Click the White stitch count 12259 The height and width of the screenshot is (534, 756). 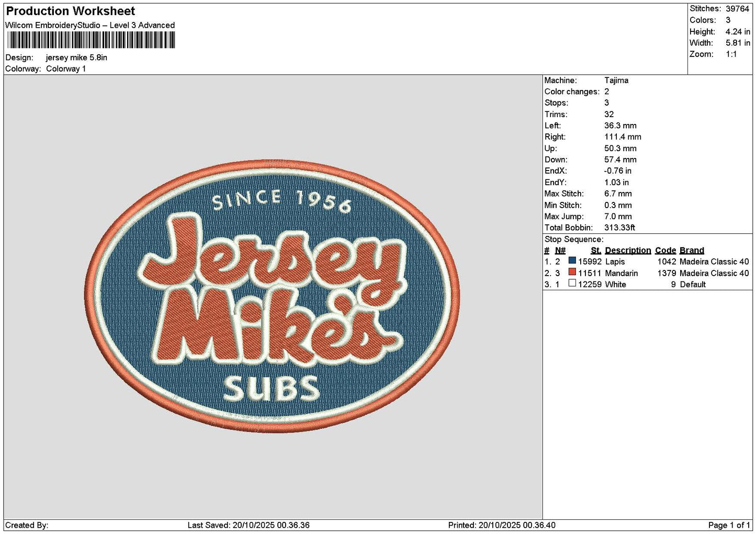click(590, 285)
